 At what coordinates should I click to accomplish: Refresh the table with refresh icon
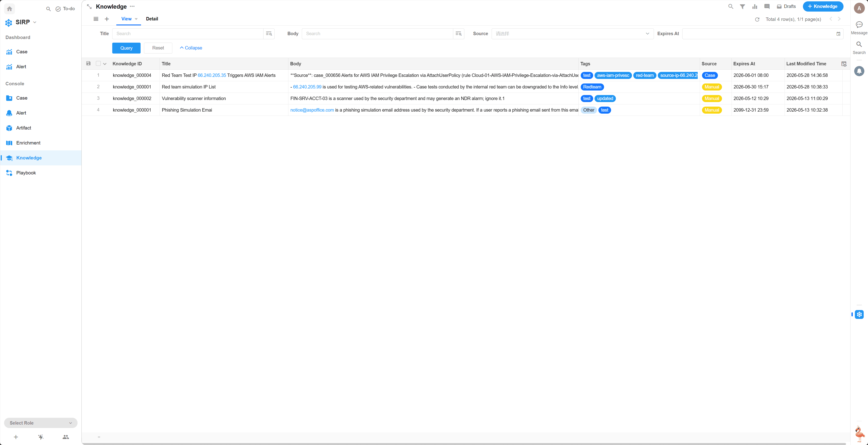click(757, 19)
